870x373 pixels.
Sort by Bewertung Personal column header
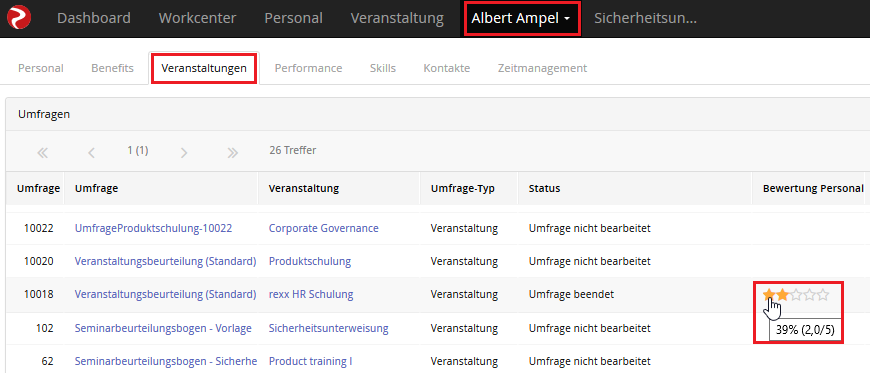[813, 188]
